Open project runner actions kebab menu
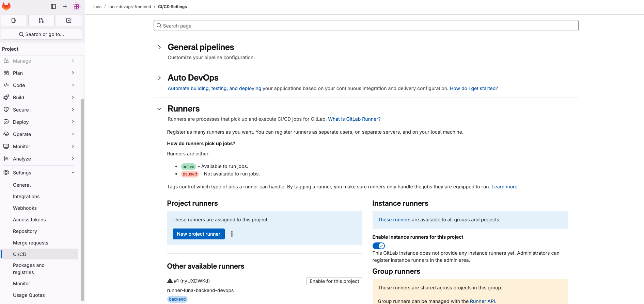The height and width of the screenshot is (304, 644). coord(232,234)
